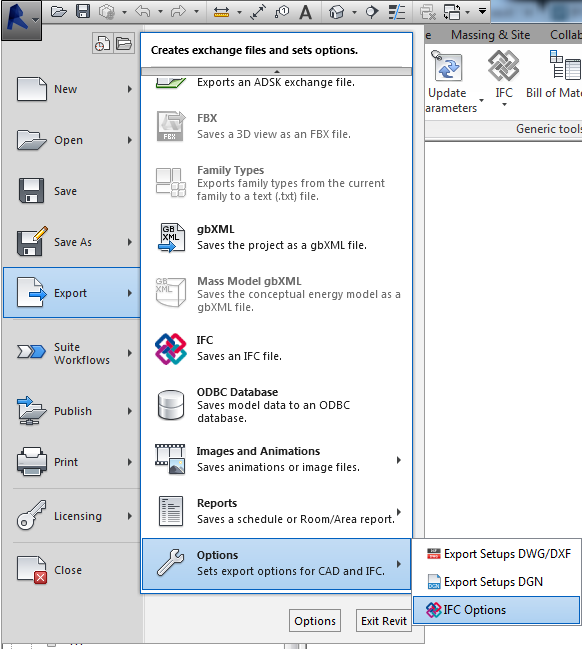Click the Update parameters ribbon icon
582x649 pixels.
coord(447,65)
